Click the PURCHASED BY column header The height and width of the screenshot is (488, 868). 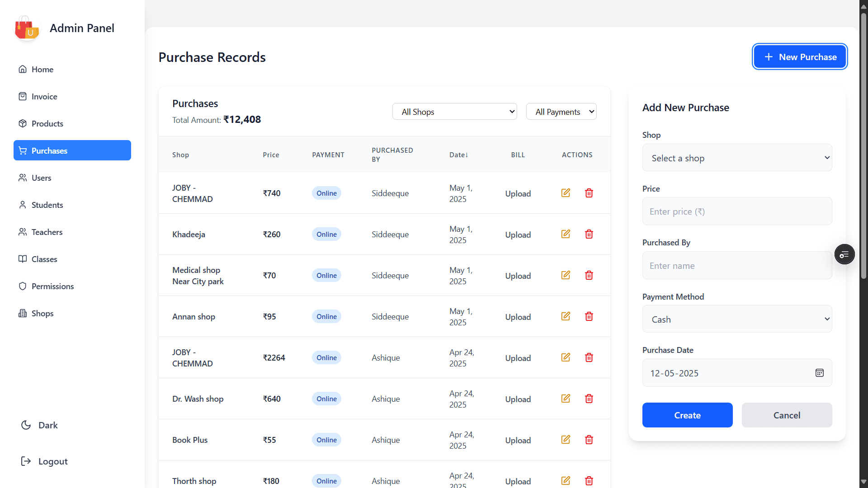coord(392,155)
